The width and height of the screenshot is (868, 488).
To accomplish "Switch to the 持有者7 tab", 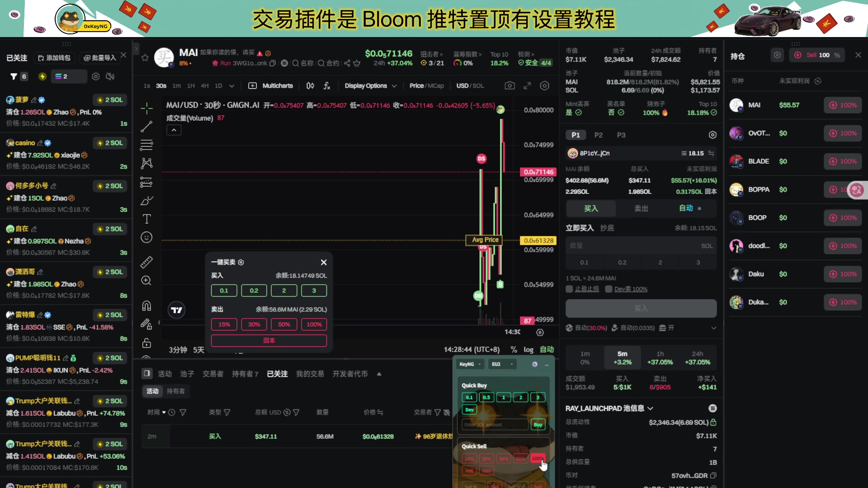I will [245, 374].
